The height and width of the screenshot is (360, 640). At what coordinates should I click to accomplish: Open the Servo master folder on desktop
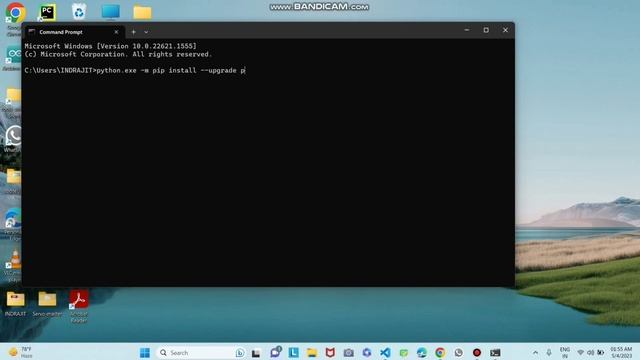click(47, 304)
